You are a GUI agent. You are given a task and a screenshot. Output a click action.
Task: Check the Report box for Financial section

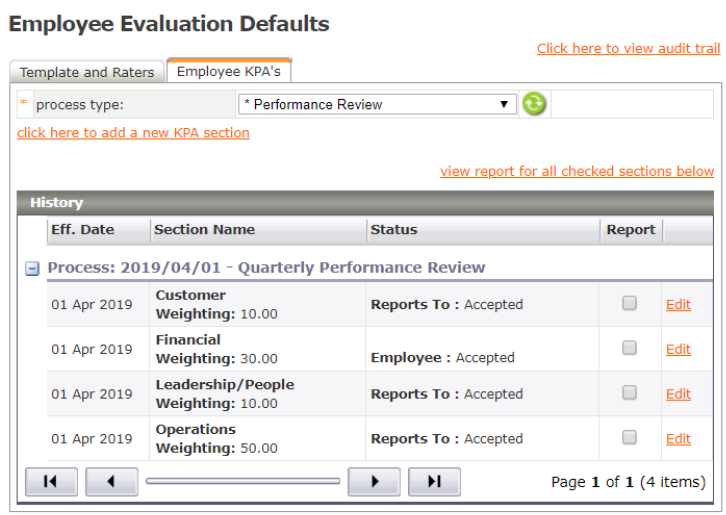pyautogui.click(x=629, y=348)
